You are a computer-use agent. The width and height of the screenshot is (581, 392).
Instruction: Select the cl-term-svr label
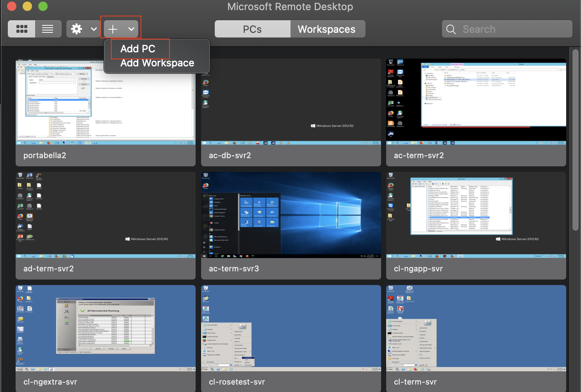[x=415, y=382]
